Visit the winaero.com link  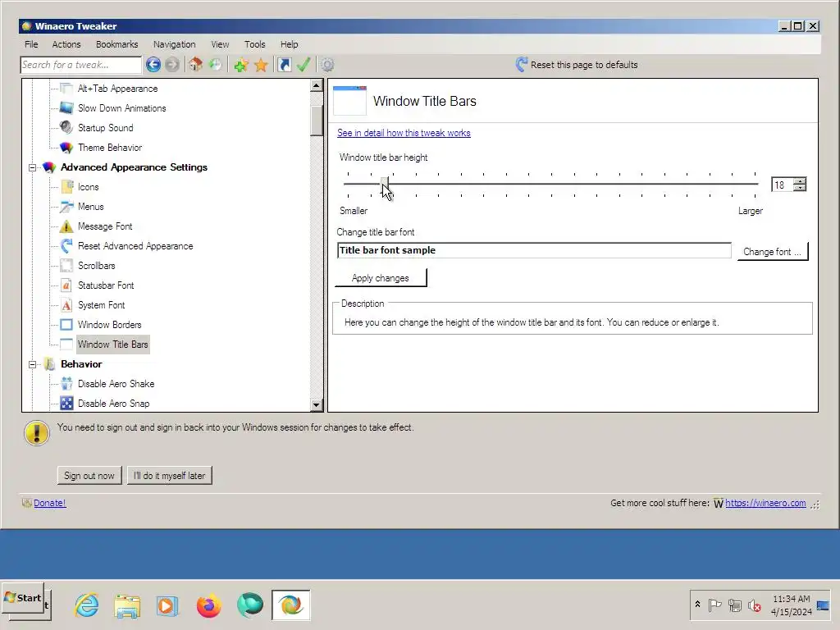tap(765, 503)
